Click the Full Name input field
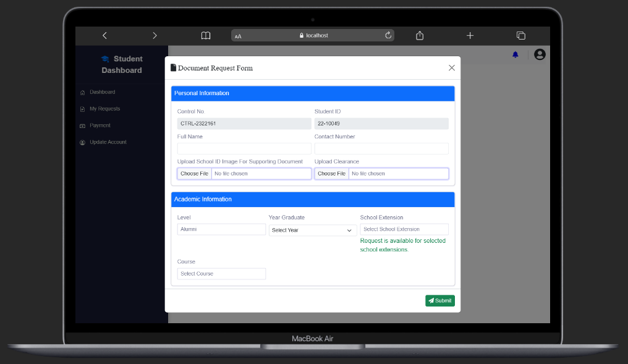Screen dimensions: 628x364 click(244, 148)
